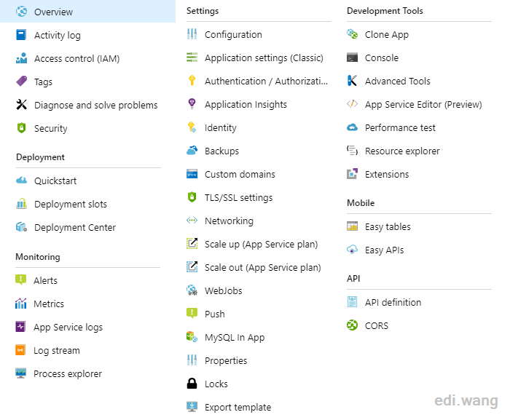Open Custom domains

(x=240, y=174)
